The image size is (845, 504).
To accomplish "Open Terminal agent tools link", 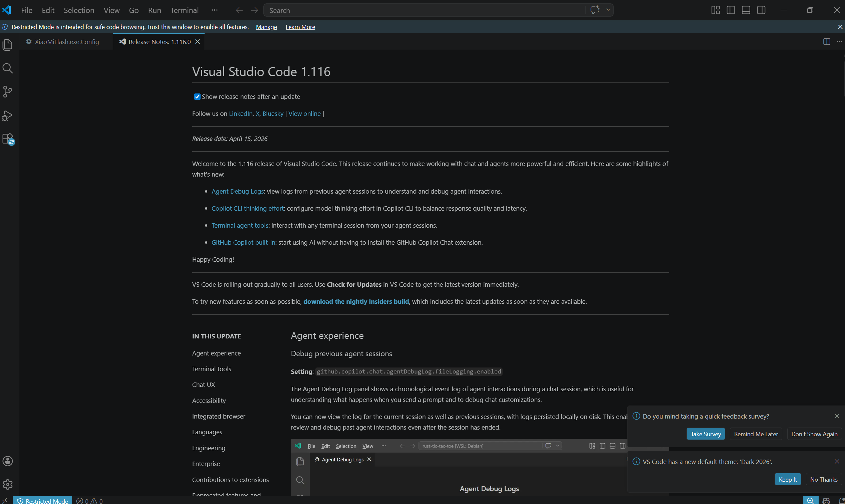I will coord(240,225).
